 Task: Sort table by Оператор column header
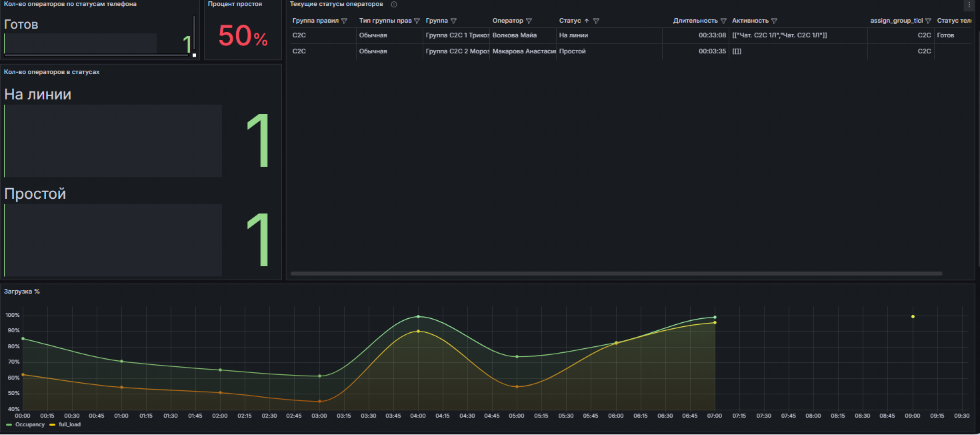pyautogui.click(x=507, y=21)
